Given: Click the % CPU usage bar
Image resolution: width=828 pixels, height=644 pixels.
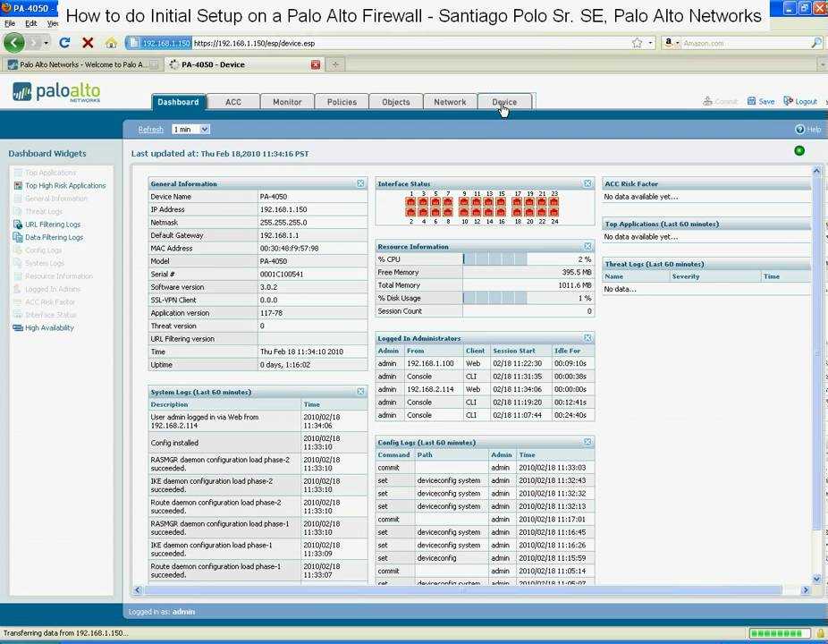Looking at the screenshot, I should (x=494, y=259).
